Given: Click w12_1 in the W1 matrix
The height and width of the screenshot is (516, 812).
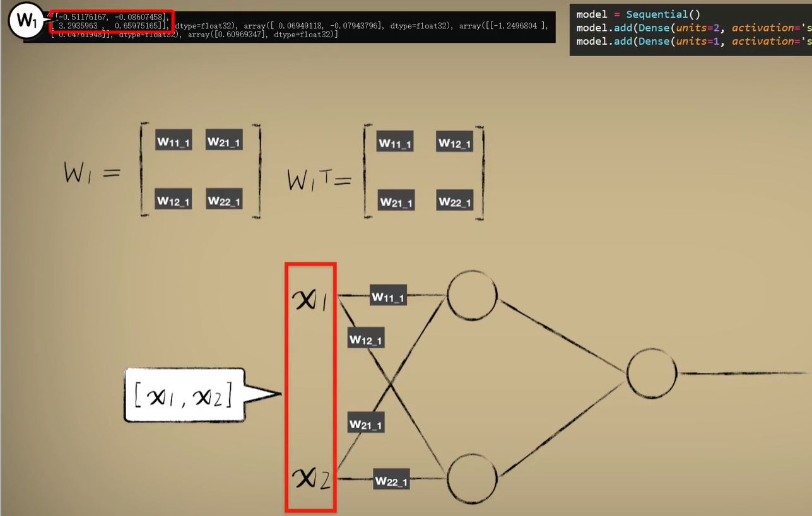Looking at the screenshot, I should pyautogui.click(x=174, y=201).
